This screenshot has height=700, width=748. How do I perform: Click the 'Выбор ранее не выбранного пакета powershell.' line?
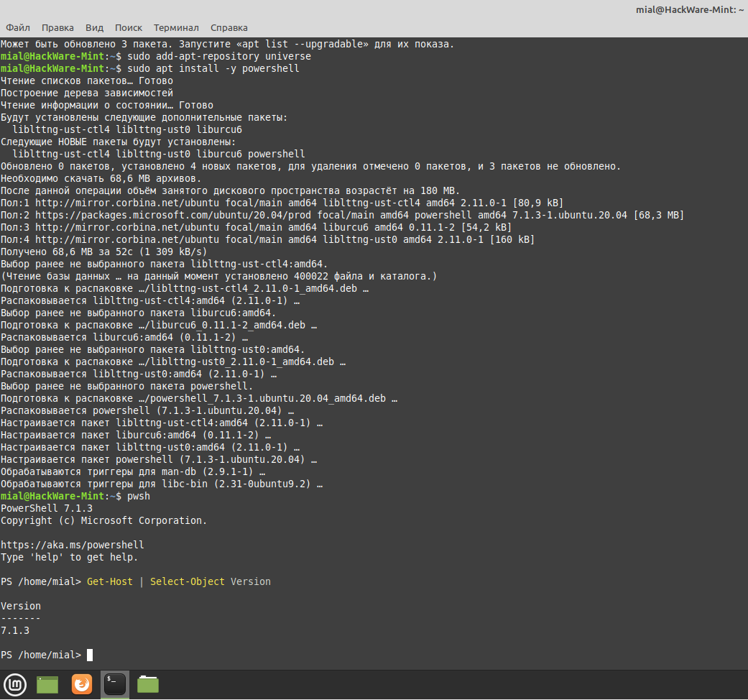point(127,386)
